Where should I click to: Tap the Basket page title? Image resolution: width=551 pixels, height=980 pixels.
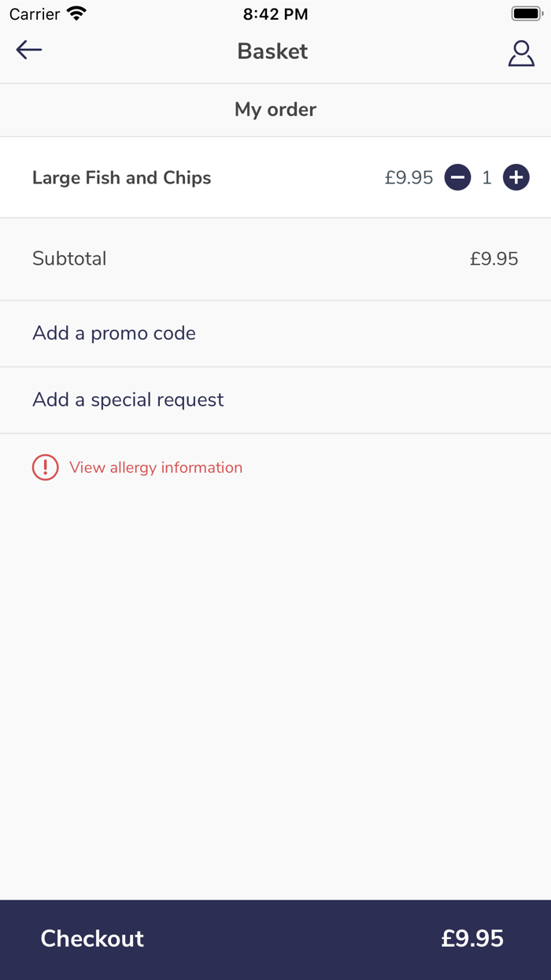point(272,51)
